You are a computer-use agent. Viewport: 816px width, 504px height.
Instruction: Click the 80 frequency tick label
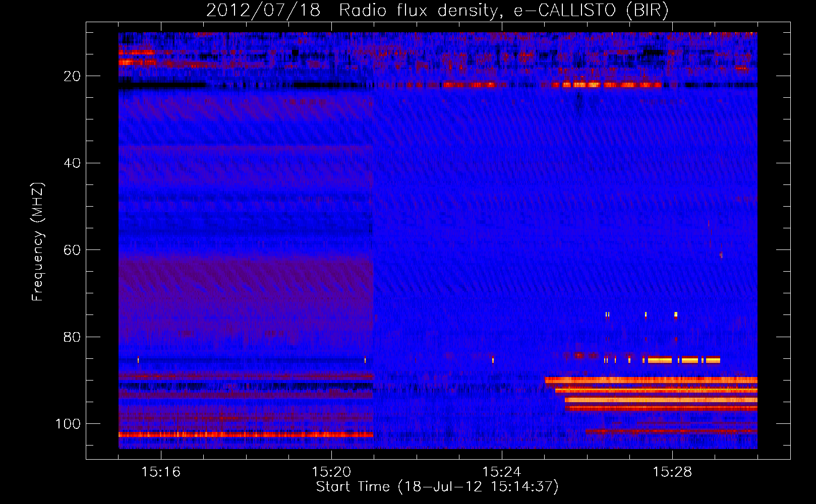click(x=72, y=337)
